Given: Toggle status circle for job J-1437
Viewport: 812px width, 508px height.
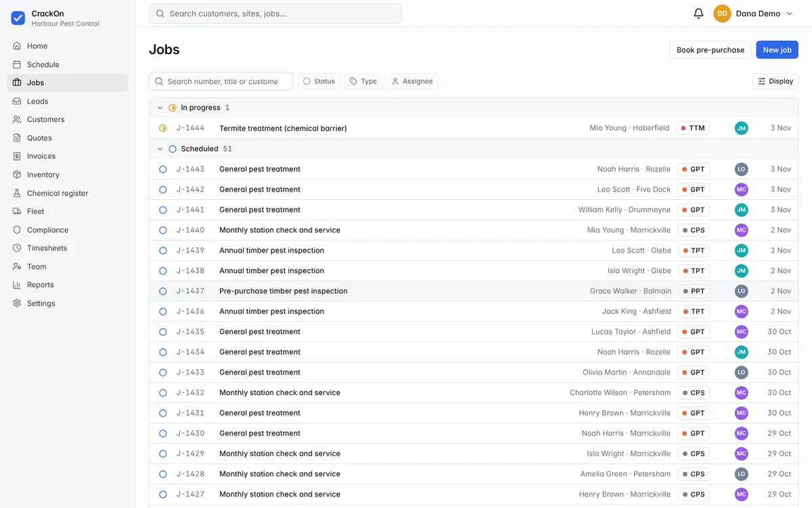Looking at the screenshot, I should [163, 291].
